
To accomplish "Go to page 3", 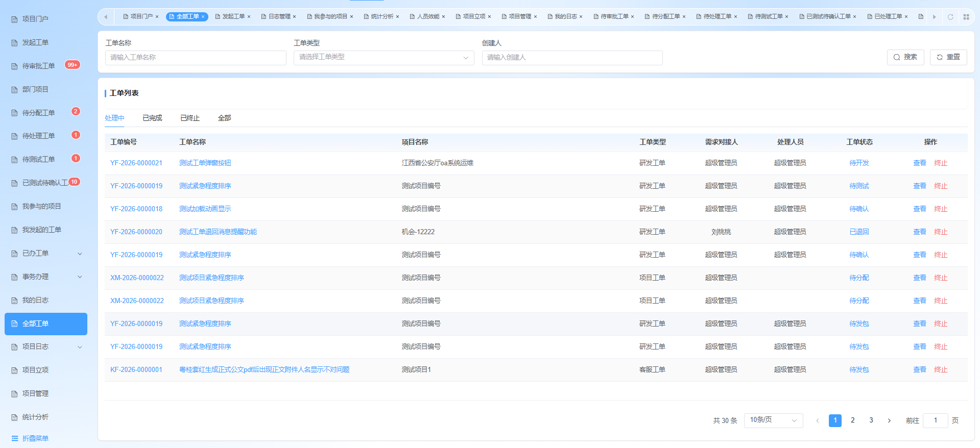I will click(x=871, y=420).
